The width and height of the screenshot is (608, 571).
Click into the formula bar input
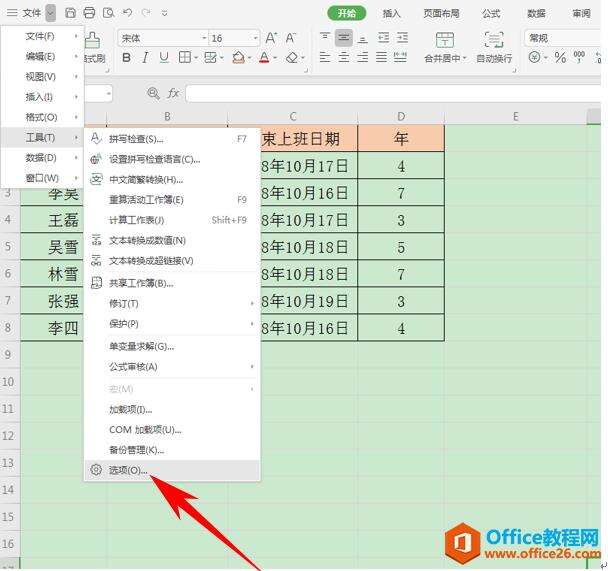point(393,93)
